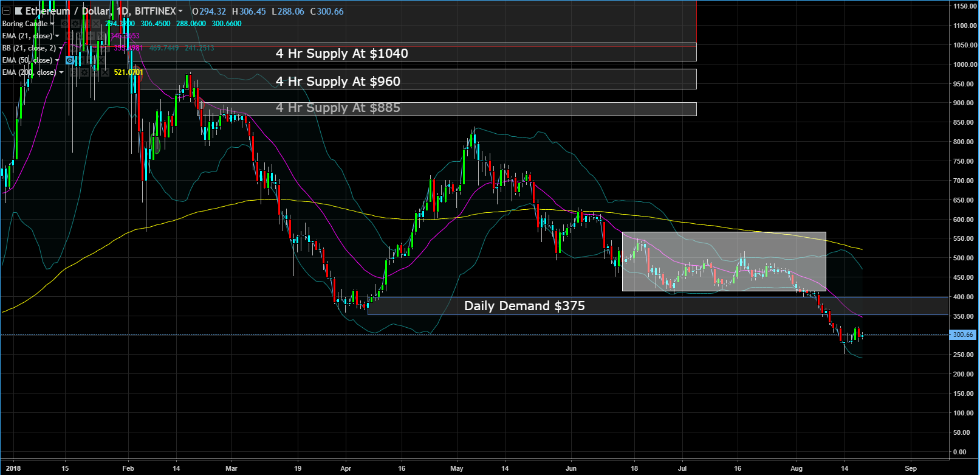Expand the EMA (200, close) indicator dropdown

tap(61, 72)
